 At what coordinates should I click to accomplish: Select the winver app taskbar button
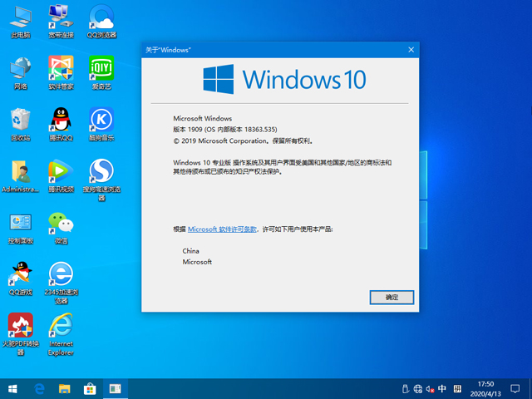pos(116,389)
